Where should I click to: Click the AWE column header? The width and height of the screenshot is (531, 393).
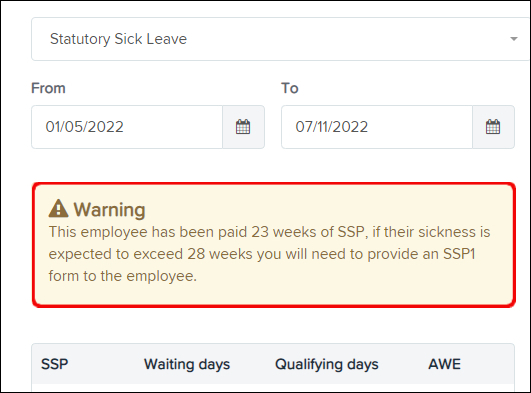[444, 364]
